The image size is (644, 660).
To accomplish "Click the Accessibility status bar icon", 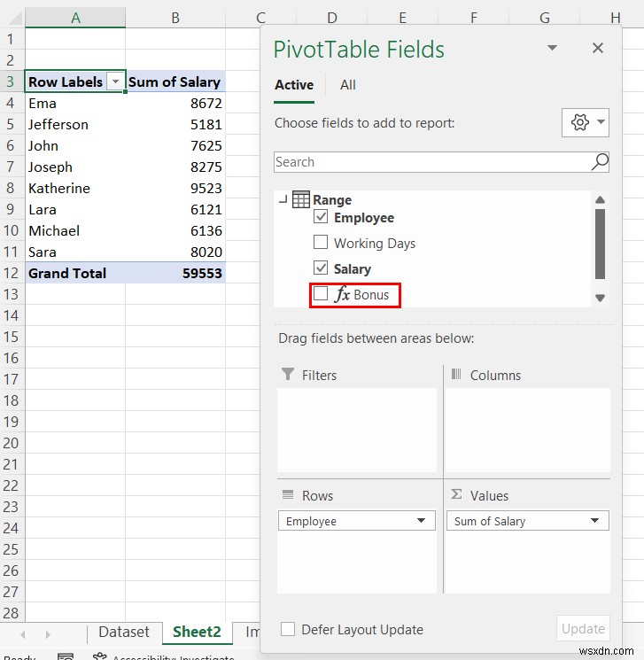I will pos(99,656).
